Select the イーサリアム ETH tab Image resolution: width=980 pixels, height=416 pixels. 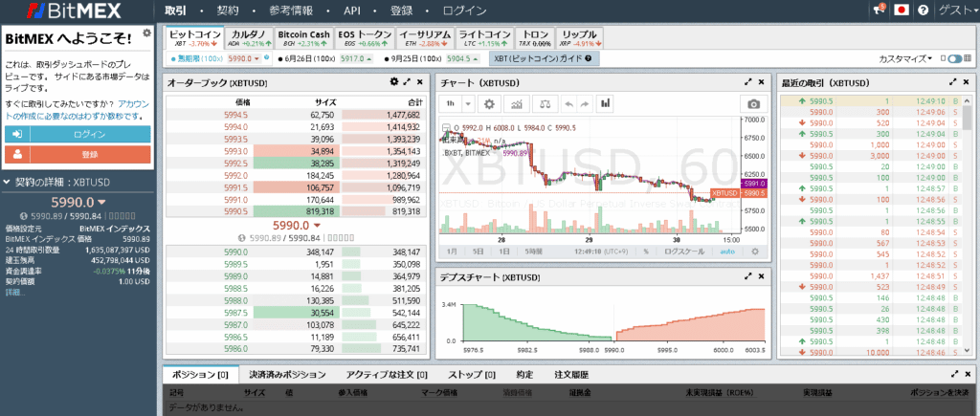(425, 38)
